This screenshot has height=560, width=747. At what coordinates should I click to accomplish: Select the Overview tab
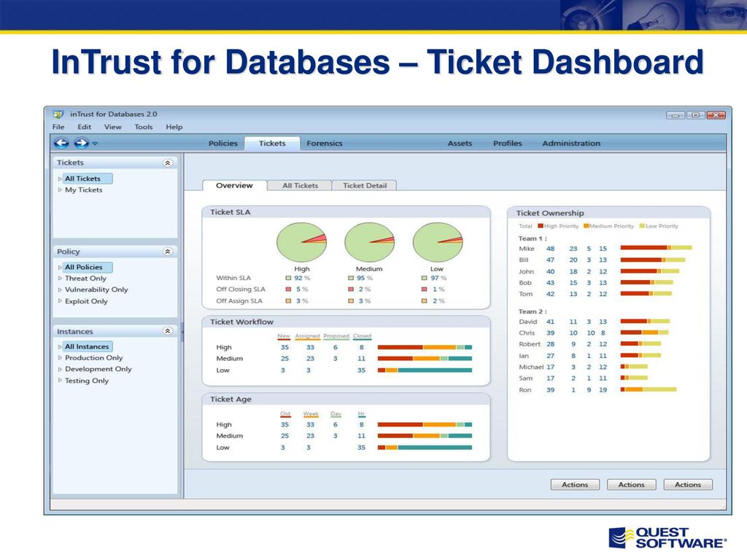tap(234, 185)
